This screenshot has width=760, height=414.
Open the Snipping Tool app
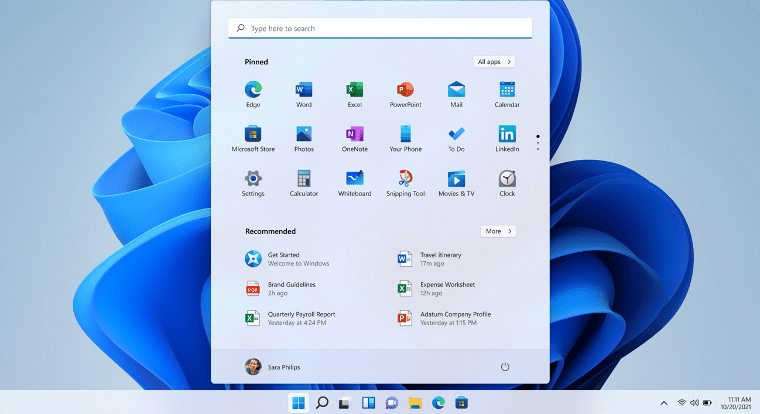pos(405,179)
